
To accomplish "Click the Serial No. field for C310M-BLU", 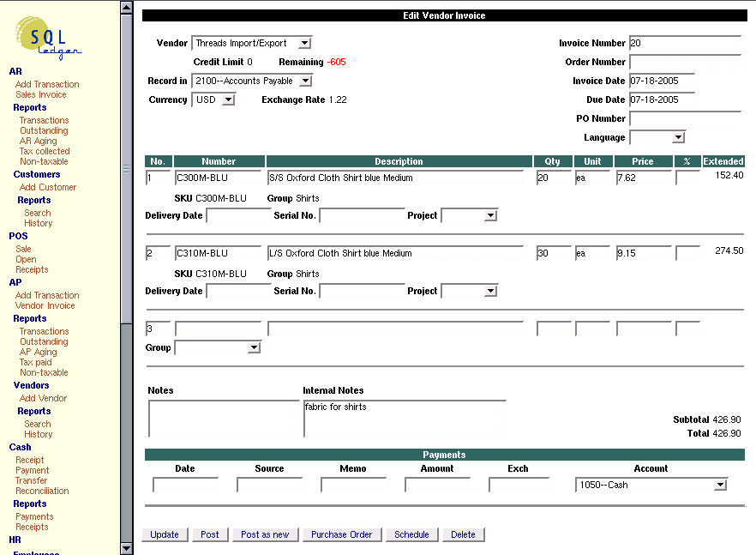I will (x=362, y=291).
